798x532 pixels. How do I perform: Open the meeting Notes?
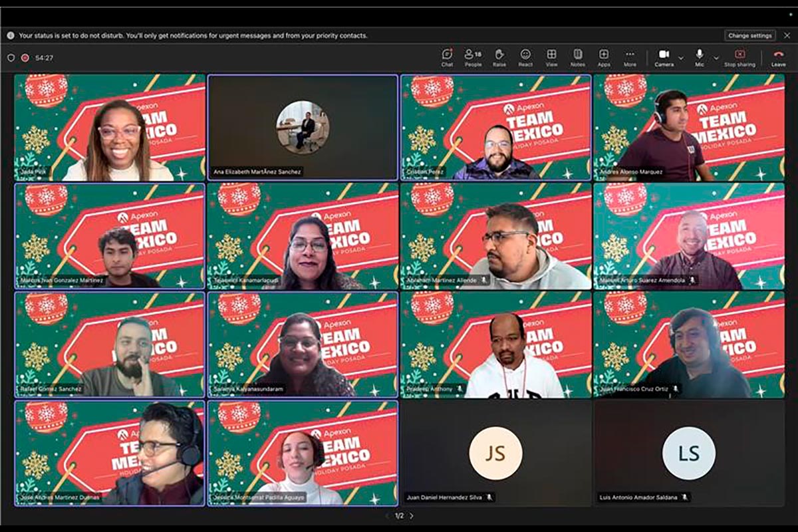(577, 57)
